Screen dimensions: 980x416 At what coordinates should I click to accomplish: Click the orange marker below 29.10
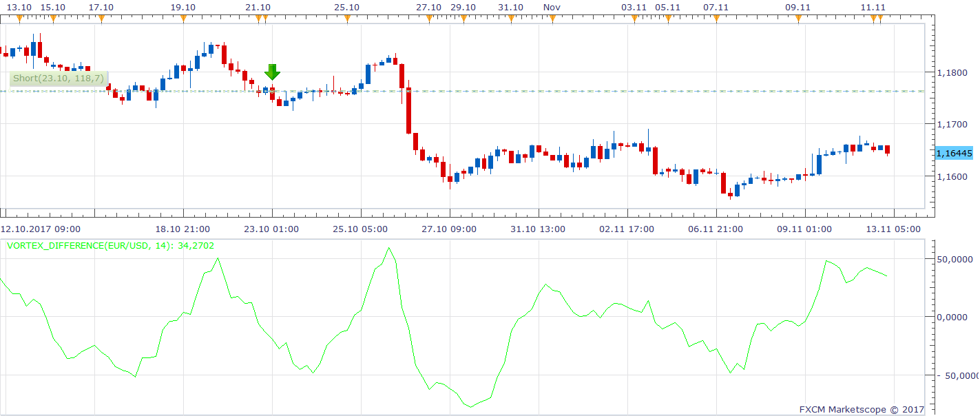click(463, 19)
